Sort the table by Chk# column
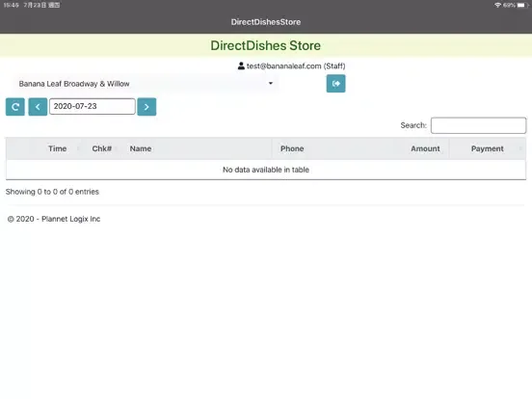Viewport: 532px width, 399px height. click(x=102, y=148)
